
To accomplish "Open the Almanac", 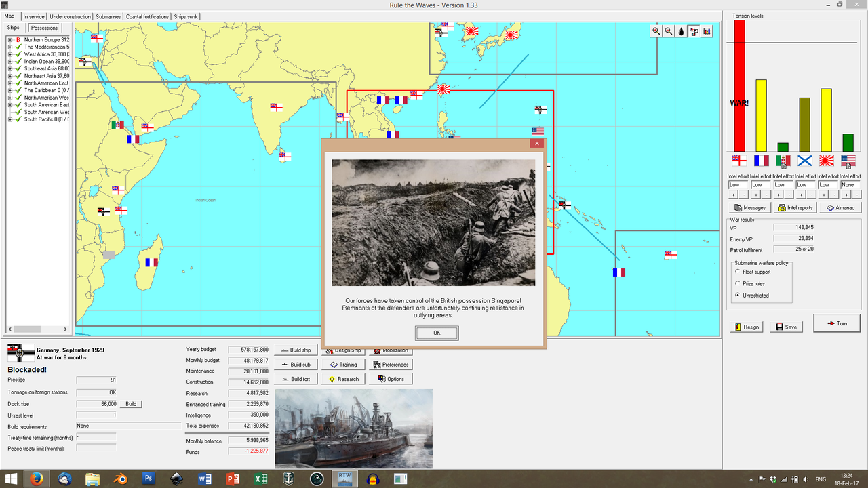I will (x=840, y=207).
